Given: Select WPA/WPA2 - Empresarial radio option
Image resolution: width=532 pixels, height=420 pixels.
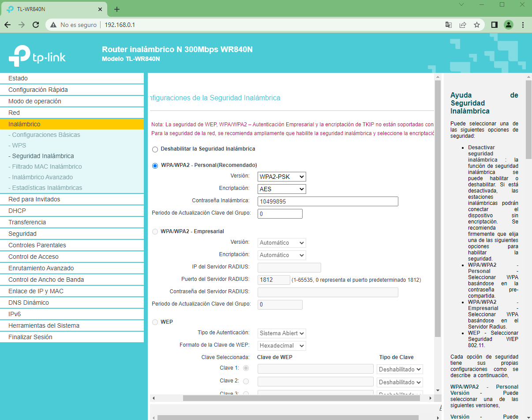Looking at the screenshot, I should 155,231.
